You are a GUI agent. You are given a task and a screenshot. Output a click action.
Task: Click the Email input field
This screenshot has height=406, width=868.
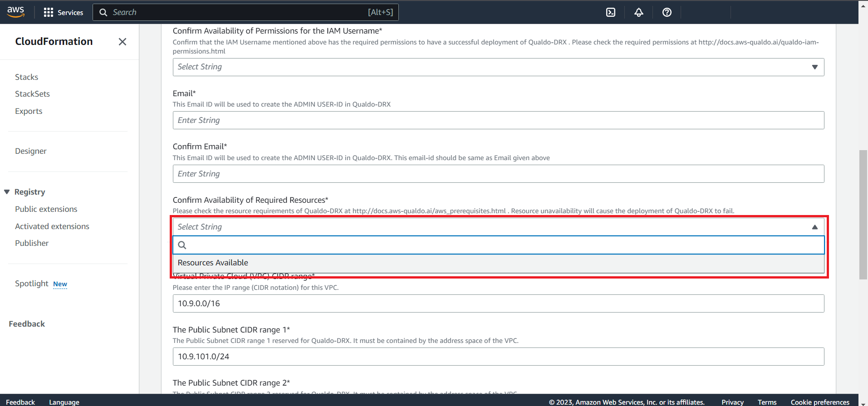tap(498, 120)
